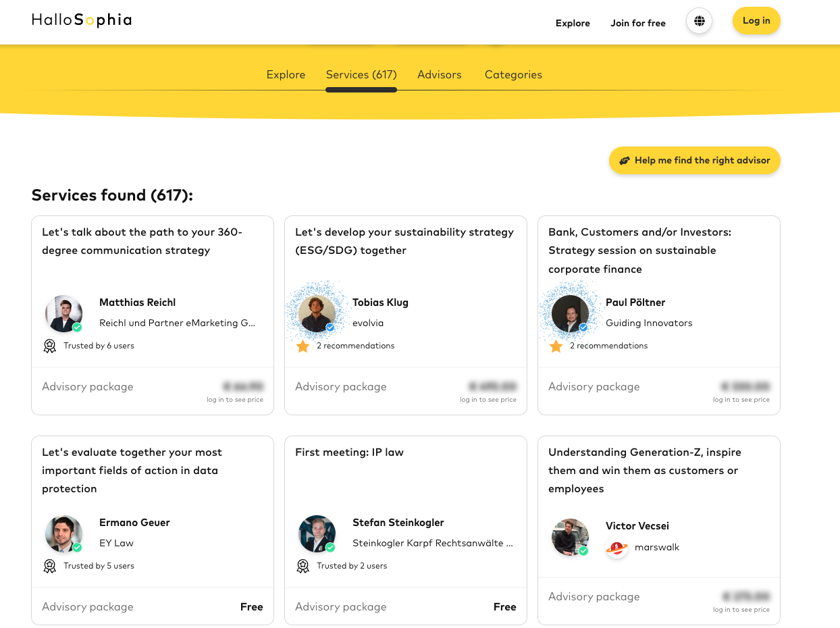Click blurred price on Tobias Klug's card
Image resolution: width=840 pixels, height=628 pixels.
[492, 387]
